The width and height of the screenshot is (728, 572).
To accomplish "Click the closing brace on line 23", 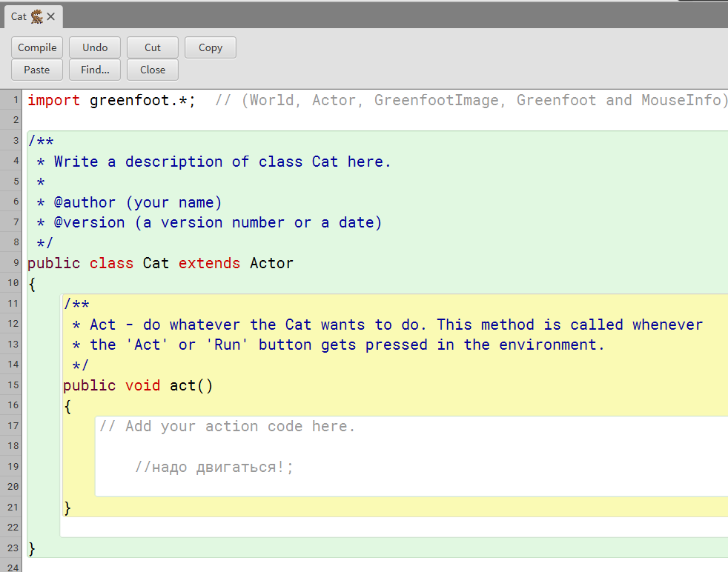I will coord(32,549).
